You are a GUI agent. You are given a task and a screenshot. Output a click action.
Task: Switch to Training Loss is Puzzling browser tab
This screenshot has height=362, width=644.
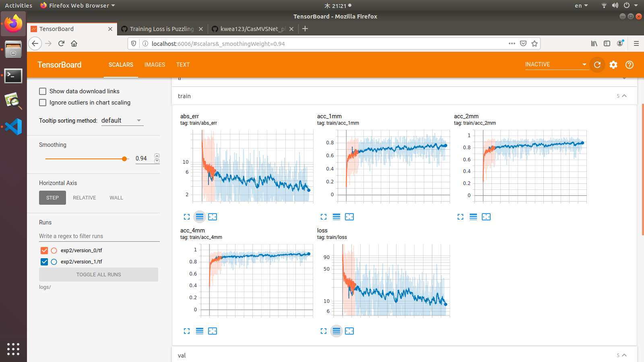162,29
